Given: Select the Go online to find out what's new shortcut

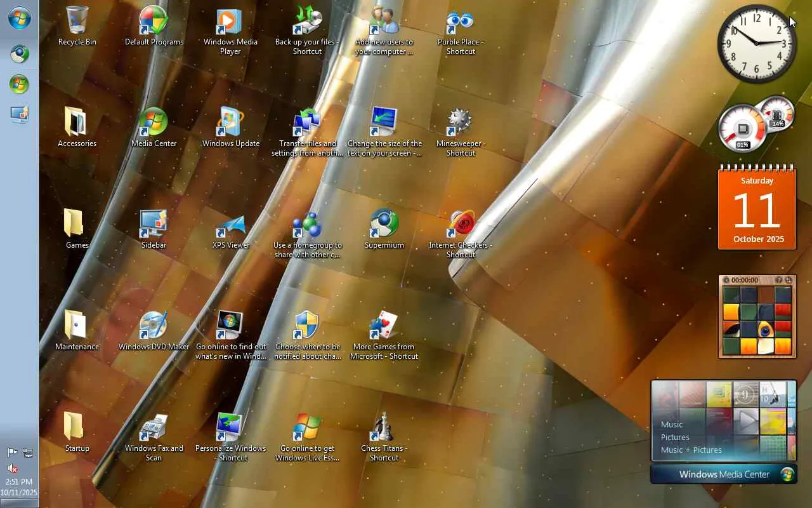Looking at the screenshot, I should coord(230,335).
